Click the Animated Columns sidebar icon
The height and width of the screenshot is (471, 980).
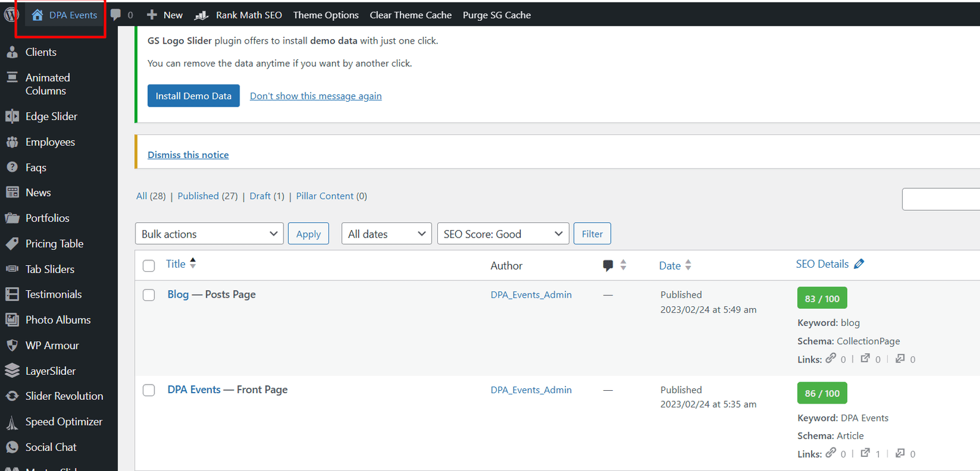[x=12, y=78]
